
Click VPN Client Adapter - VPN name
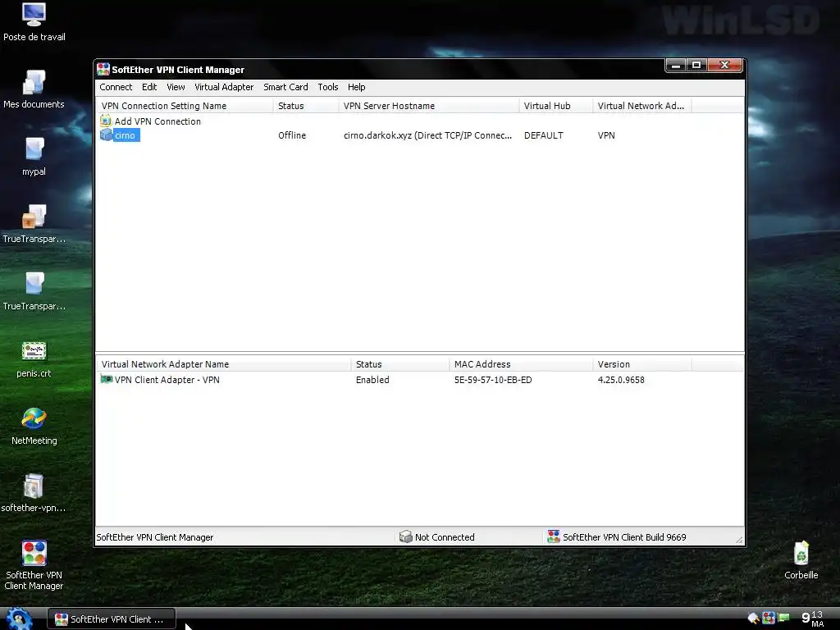tap(167, 380)
